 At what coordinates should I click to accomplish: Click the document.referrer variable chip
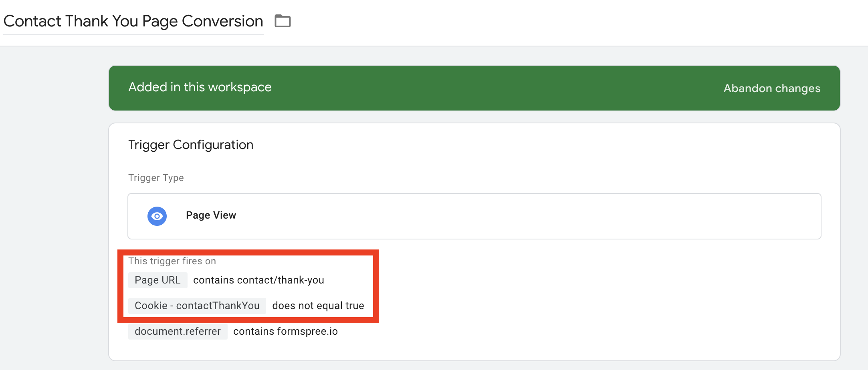(178, 332)
